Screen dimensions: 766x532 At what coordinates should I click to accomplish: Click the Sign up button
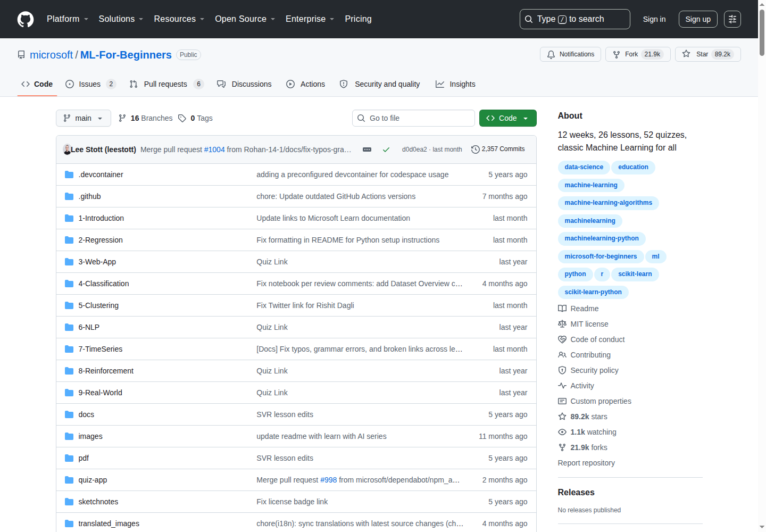tap(698, 19)
